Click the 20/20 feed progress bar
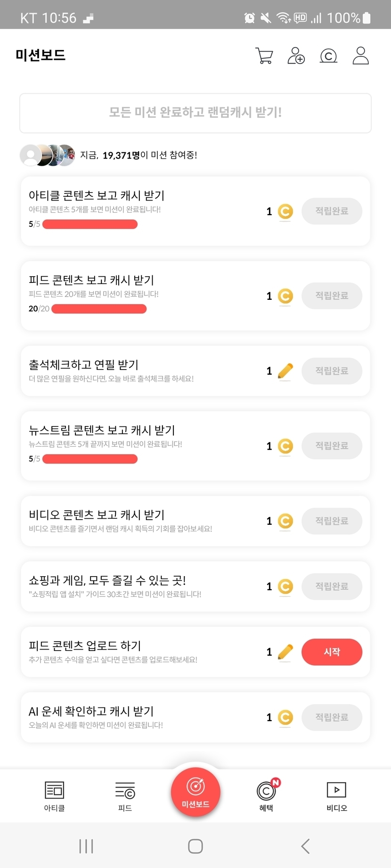391x868 pixels. (99, 309)
